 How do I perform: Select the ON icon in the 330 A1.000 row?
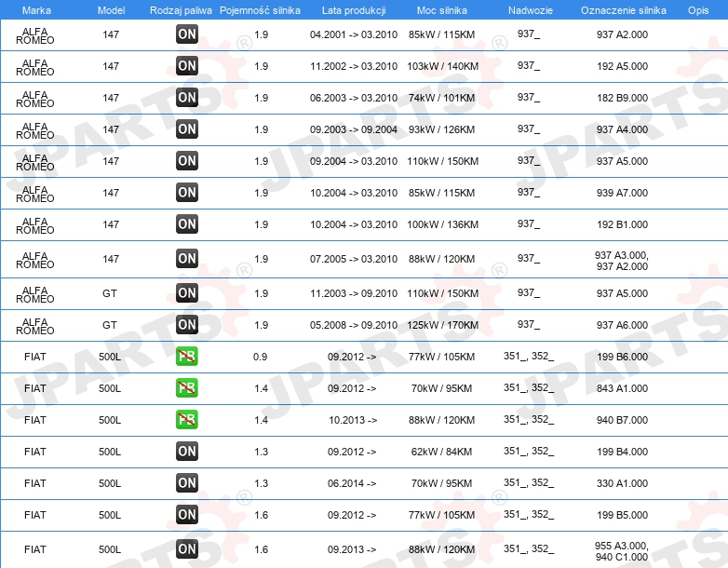point(187,483)
